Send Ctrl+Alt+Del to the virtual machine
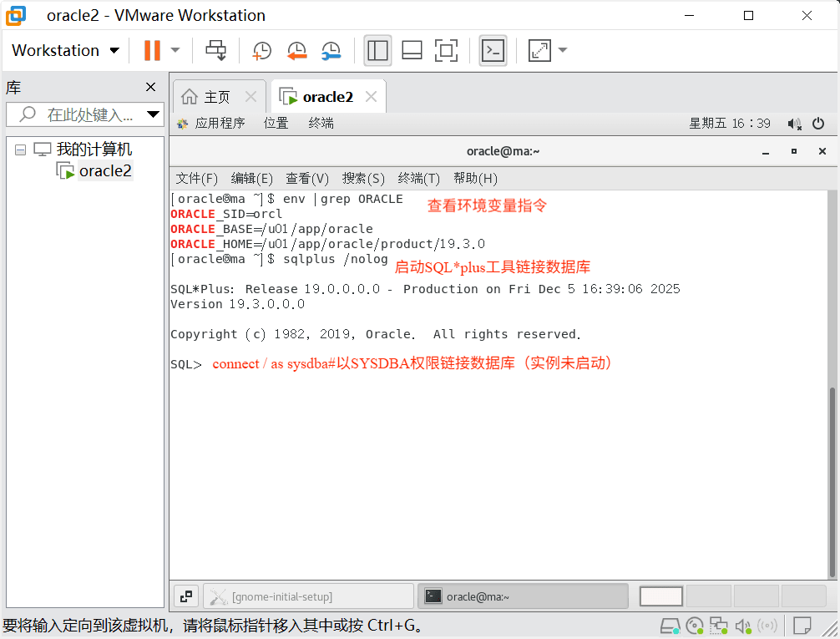 coord(216,50)
